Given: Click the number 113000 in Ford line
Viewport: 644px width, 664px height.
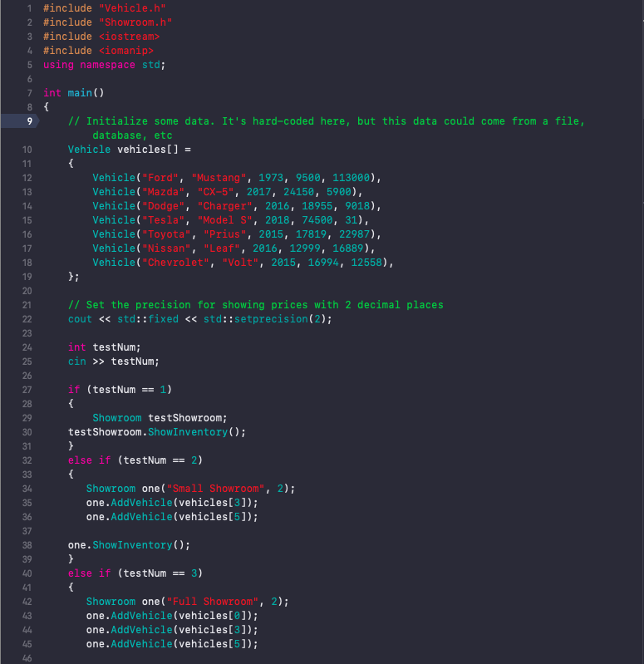Looking at the screenshot, I should click(351, 178).
